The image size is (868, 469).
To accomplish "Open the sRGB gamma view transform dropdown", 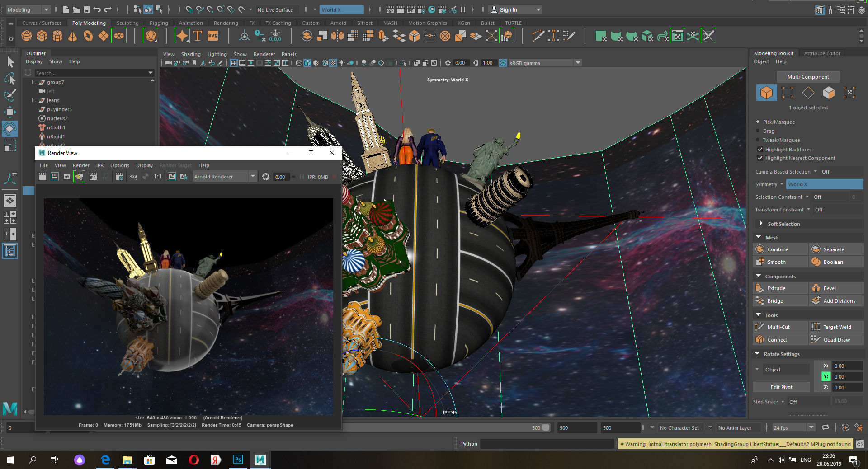I will 545,63.
